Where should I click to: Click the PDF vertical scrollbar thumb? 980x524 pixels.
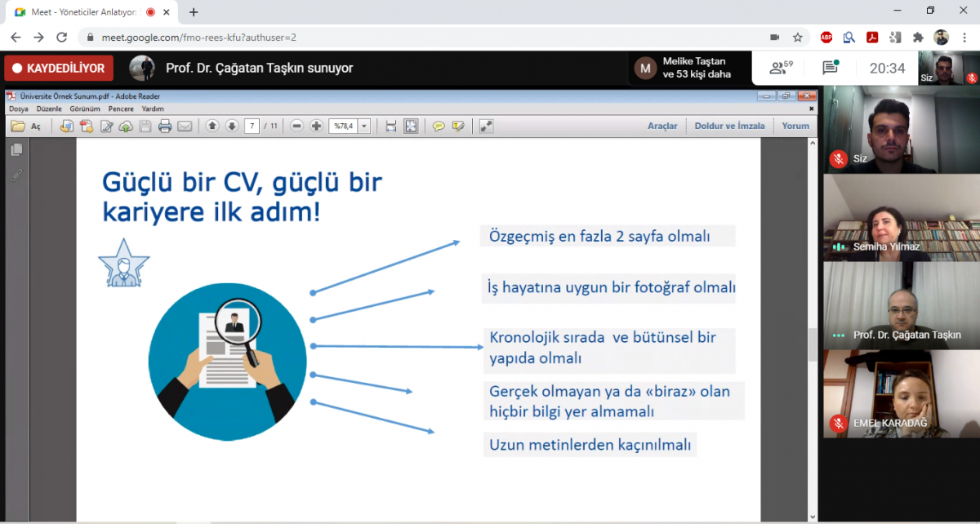point(812,345)
